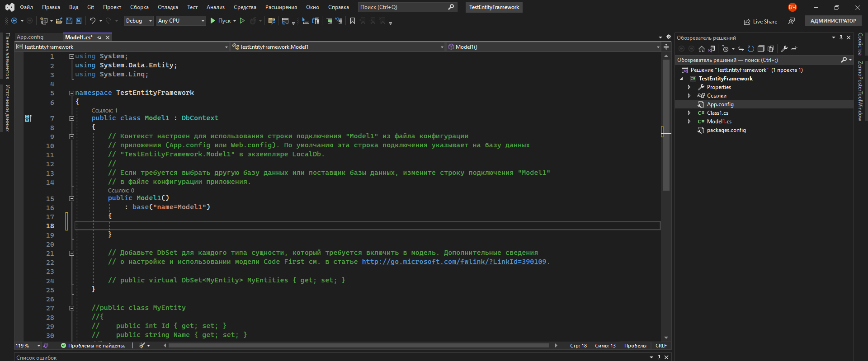Click the Save All toolbar icon

coord(79,21)
